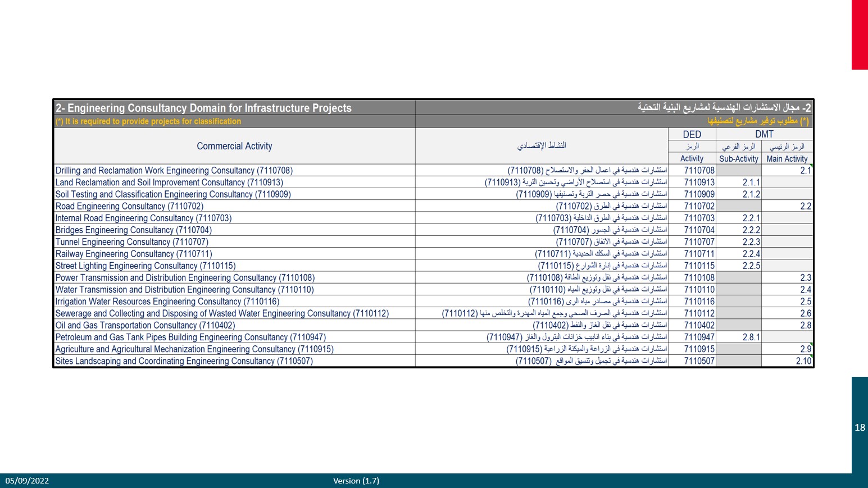868x488 pixels.
Task: Select the sub-activity cell "2.1.1"
Action: click(751, 183)
